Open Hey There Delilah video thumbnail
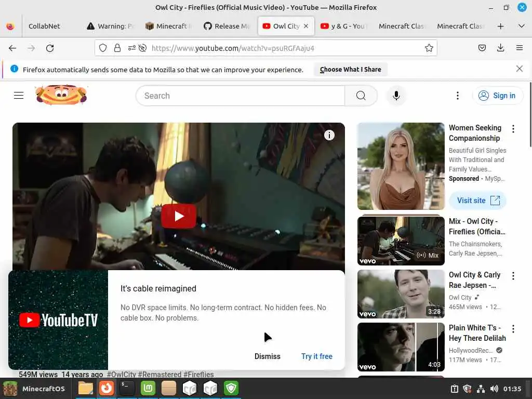The height and width of the screenshot is (399, 532). [x=401, y=347]
